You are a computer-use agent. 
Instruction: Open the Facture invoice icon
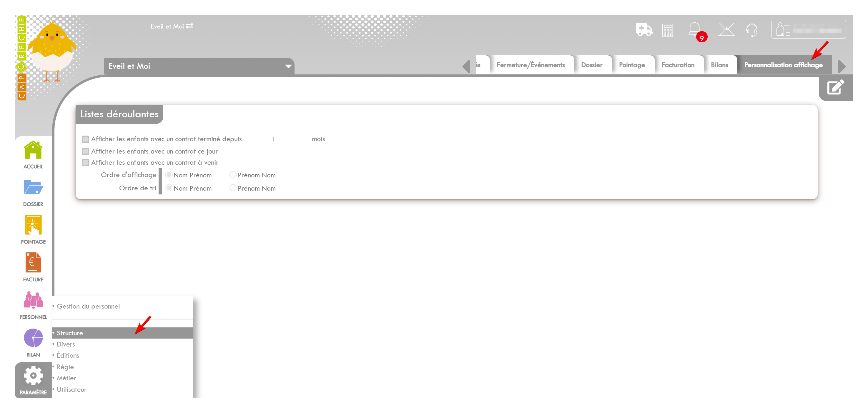click(x=33, y=262)
